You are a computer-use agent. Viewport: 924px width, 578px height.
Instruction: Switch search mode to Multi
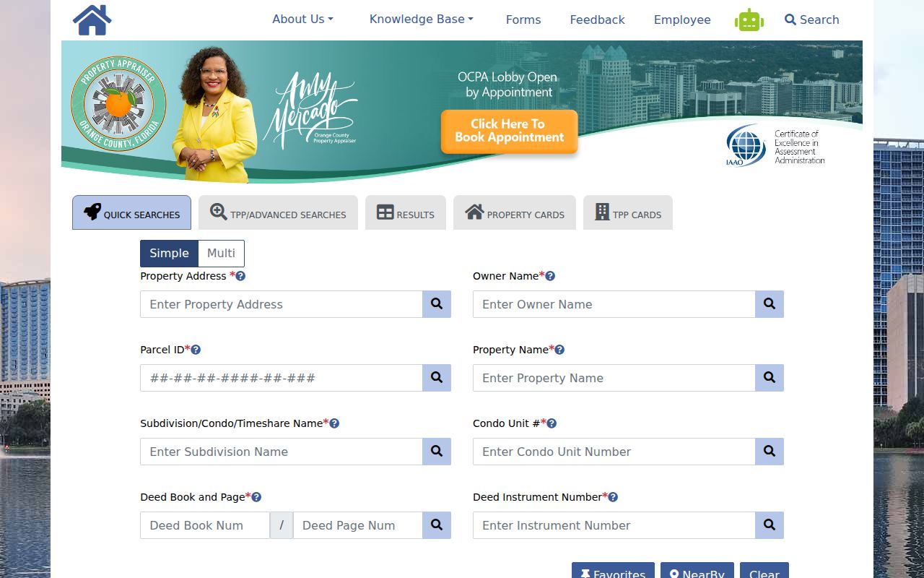[x=221, y=254]
